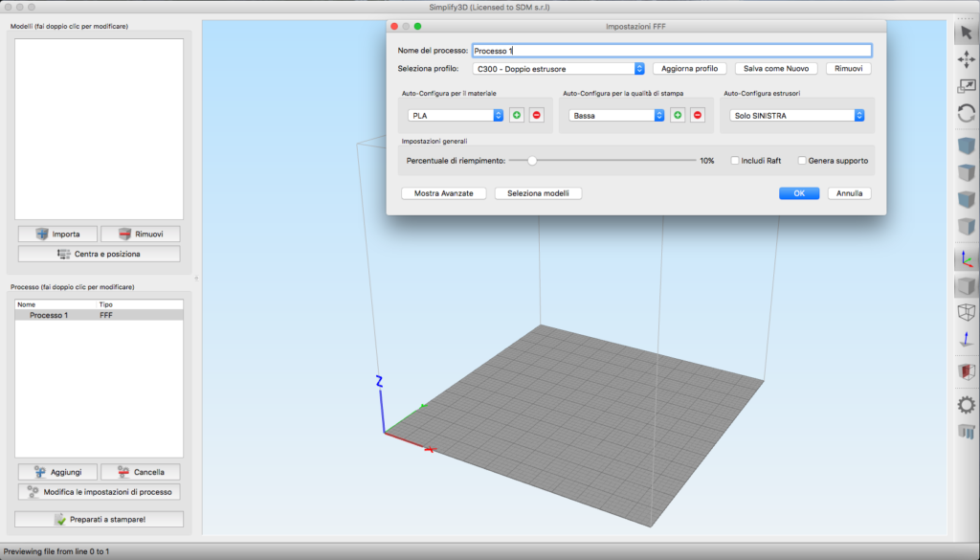980x560 pixels.
Task: Click the infill percentage slider handle
Action: coord(531,161)
